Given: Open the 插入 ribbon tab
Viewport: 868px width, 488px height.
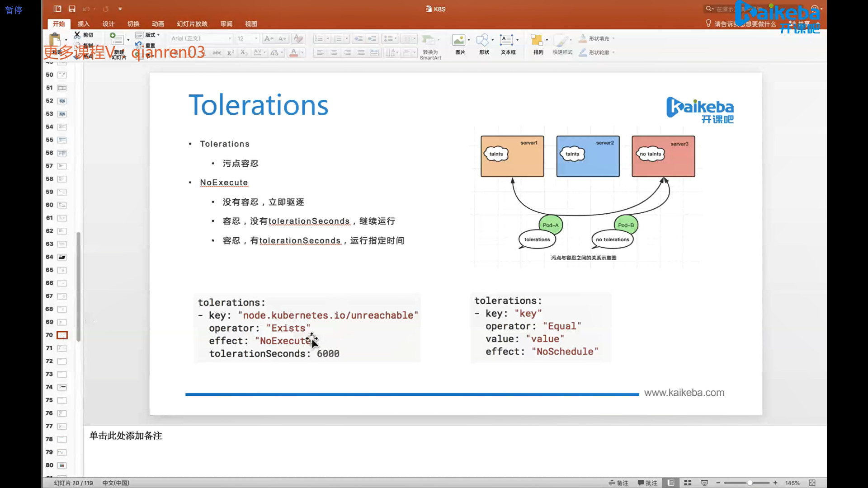Looking at the screenshot, I should pos(84,24).
